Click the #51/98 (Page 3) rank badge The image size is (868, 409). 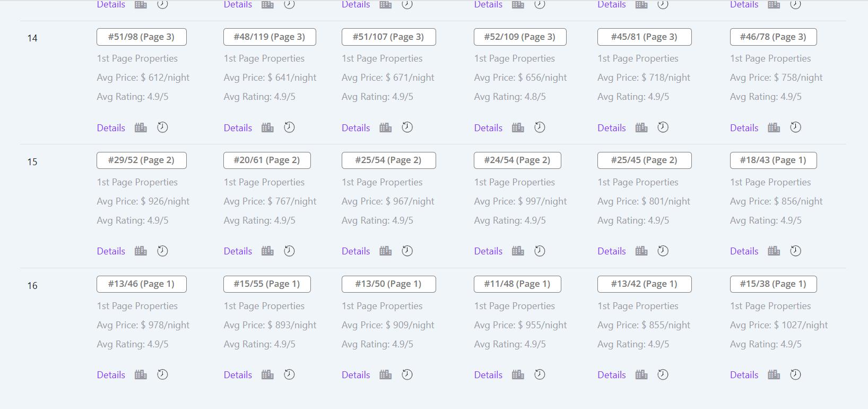[142, 37]
